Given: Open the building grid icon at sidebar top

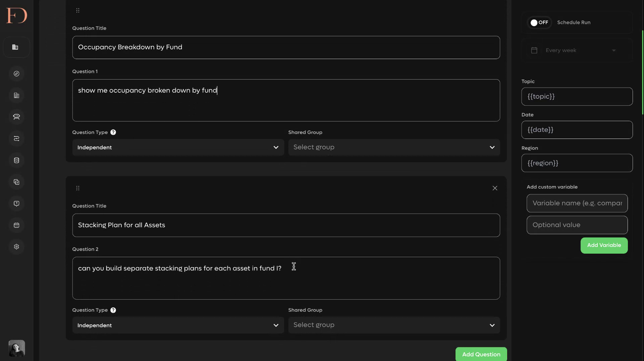Looking at the screenshot, I should 15,47.
